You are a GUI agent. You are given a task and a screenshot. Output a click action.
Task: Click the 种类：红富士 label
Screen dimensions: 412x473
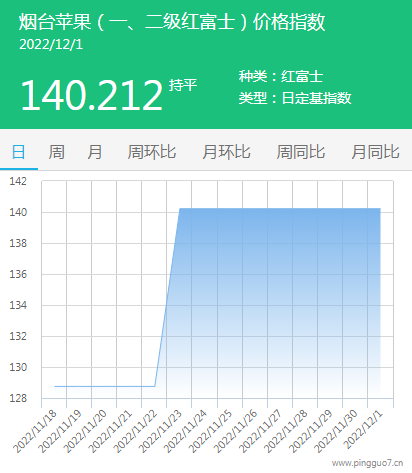[x=281, y=76]
